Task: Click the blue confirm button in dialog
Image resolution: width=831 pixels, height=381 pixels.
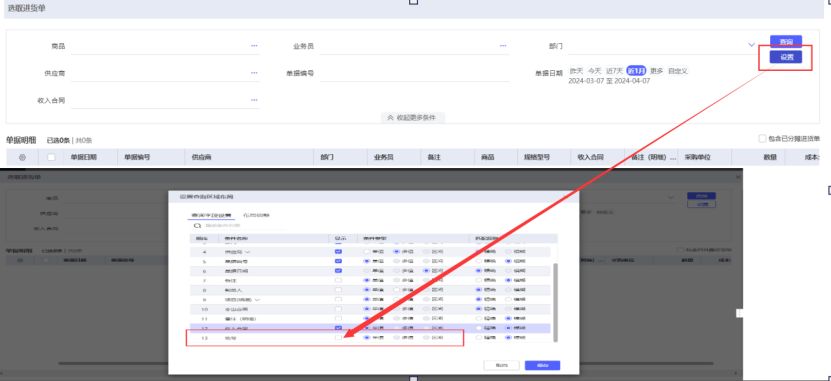Action: tap(542, 366)
